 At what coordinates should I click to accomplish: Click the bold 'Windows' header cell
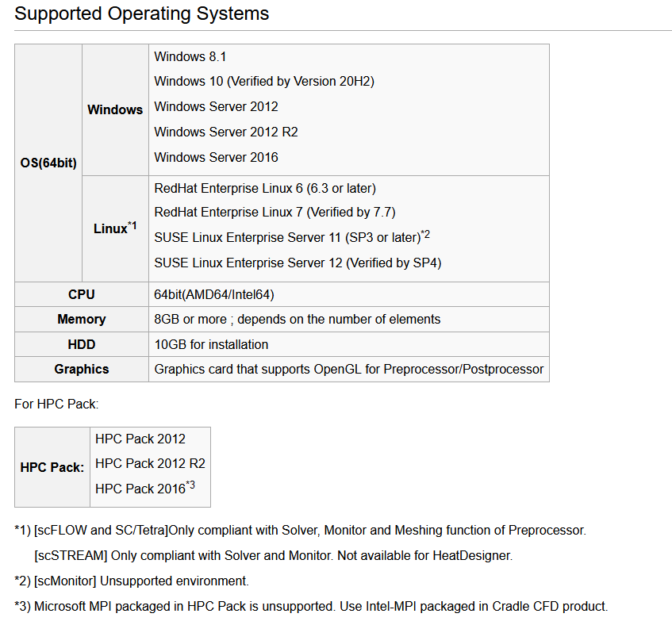click(115, 109)
